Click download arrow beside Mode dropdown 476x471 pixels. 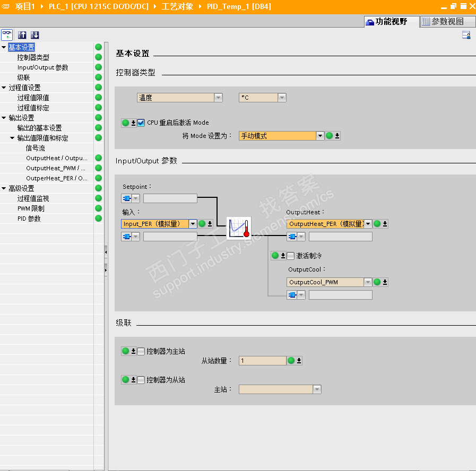coord(337,136)
